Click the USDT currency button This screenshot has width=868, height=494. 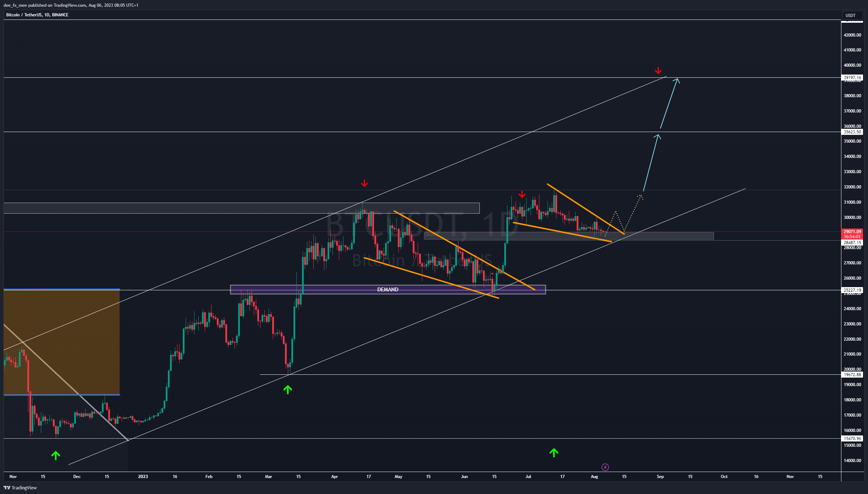tap(852, 15)
